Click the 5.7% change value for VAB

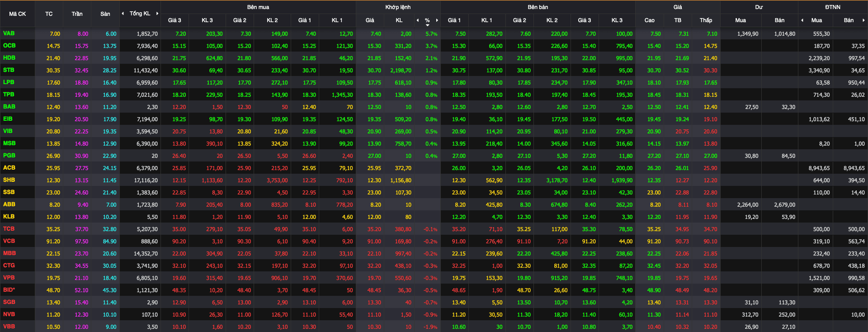pos(431,34)
